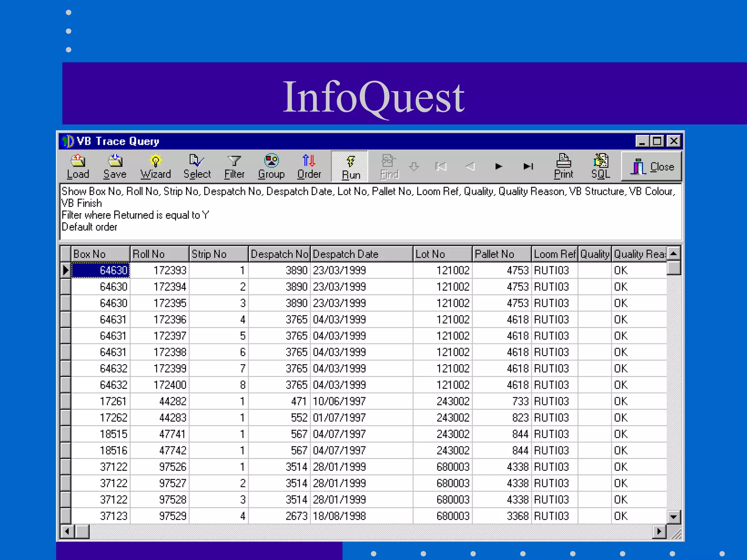Click the Despatch Date column header

[361, 254]
